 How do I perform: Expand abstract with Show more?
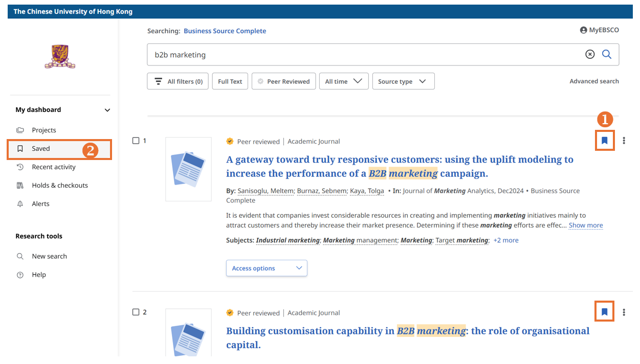pyautogui.click(x=586, y=225)
